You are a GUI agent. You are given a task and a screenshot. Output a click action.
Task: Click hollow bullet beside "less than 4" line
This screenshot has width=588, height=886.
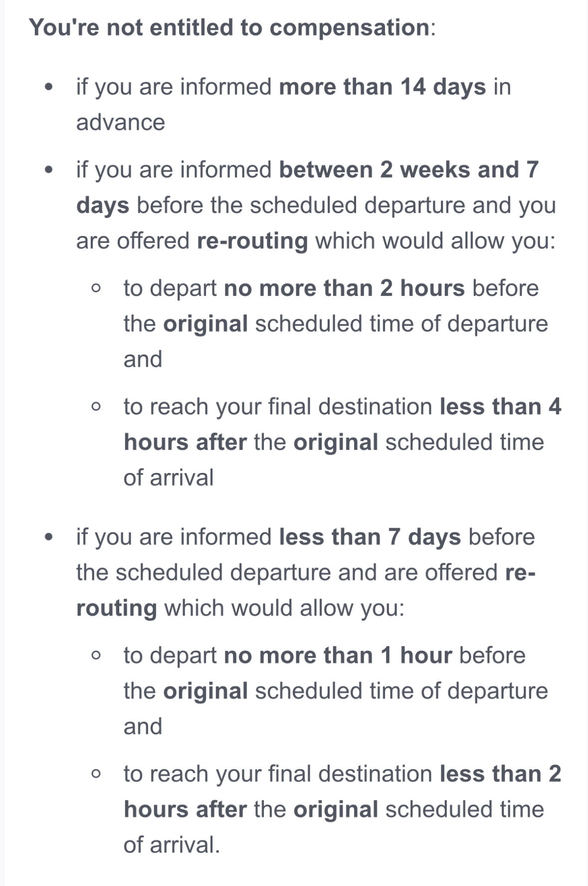click(96, 407)
